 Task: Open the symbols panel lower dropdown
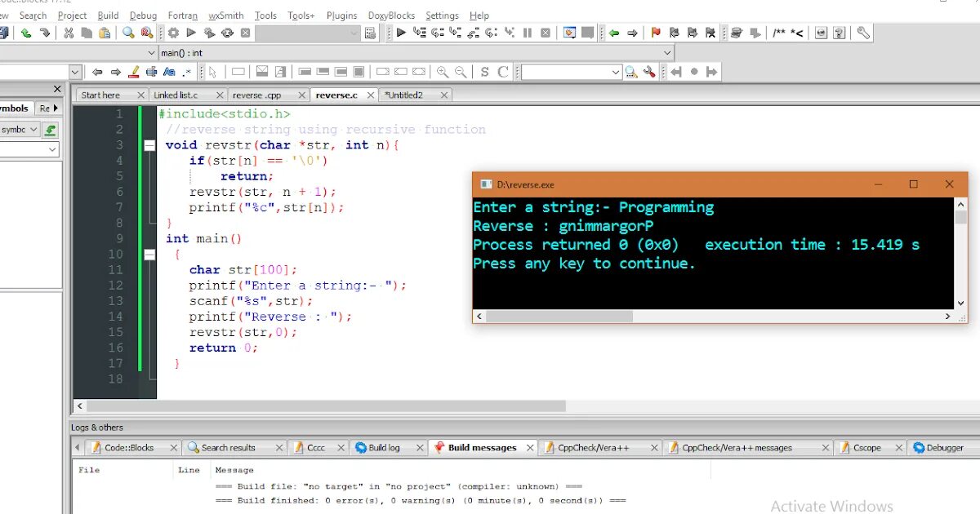[52, 150]
